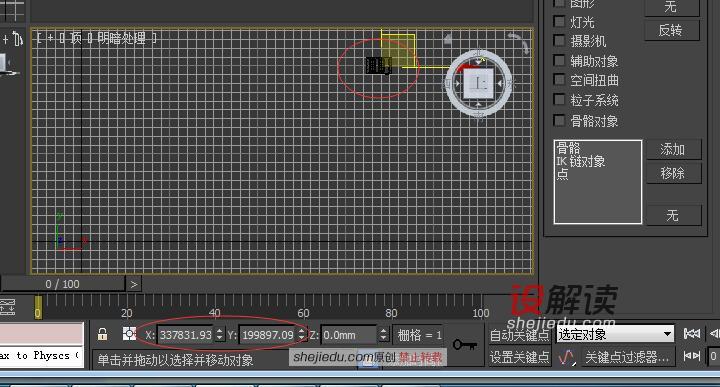Open 关键点过滤器... key filters dialog

pos(628,357)
